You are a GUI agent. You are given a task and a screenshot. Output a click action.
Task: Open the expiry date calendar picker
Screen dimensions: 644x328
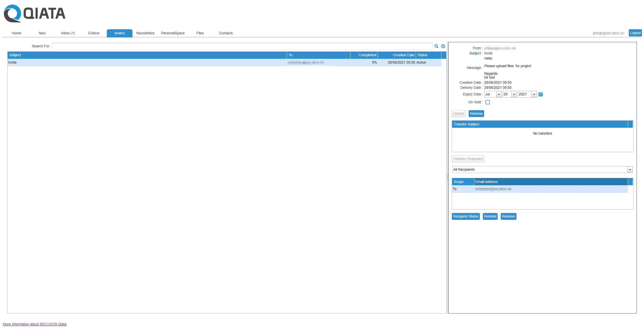(541, 94)
